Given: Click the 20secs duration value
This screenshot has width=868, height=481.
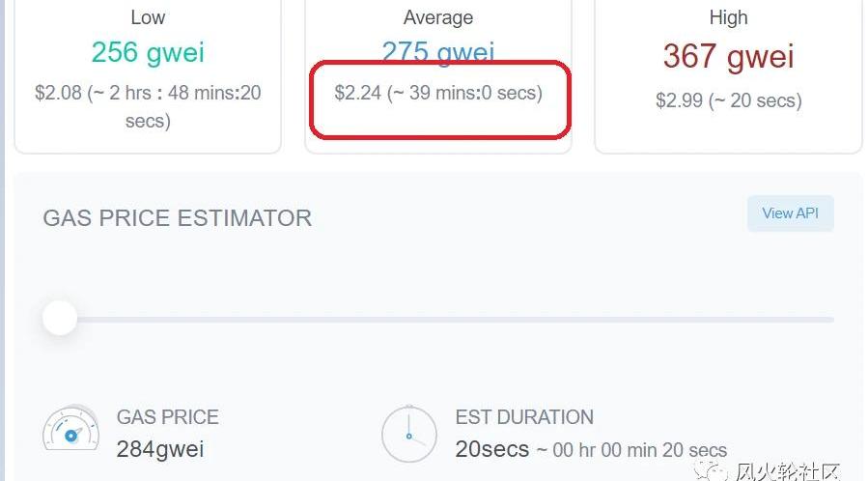Looking at the screenshot, I should click(491, 449).
